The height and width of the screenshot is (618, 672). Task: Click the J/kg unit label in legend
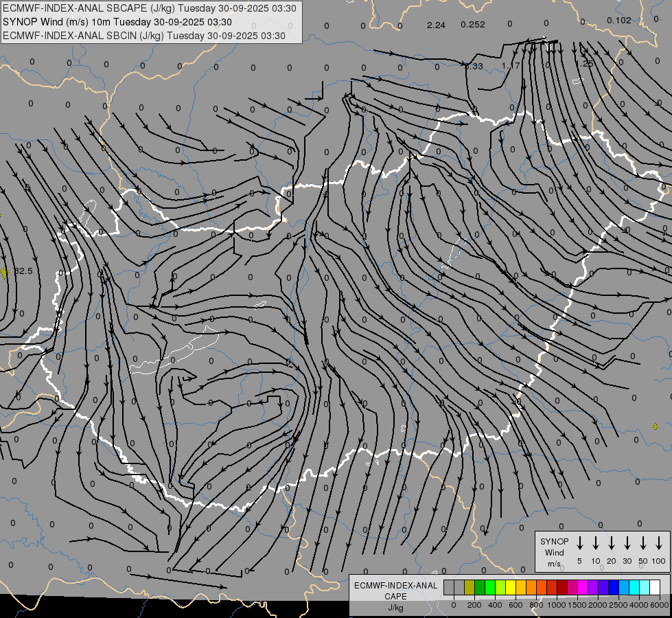pos(395,608)
